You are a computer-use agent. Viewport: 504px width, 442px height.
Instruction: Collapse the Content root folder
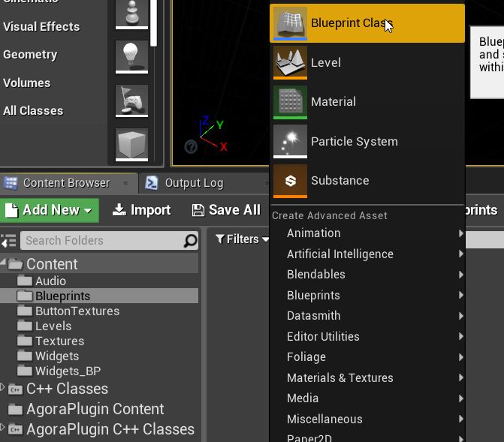pos(3,263)
